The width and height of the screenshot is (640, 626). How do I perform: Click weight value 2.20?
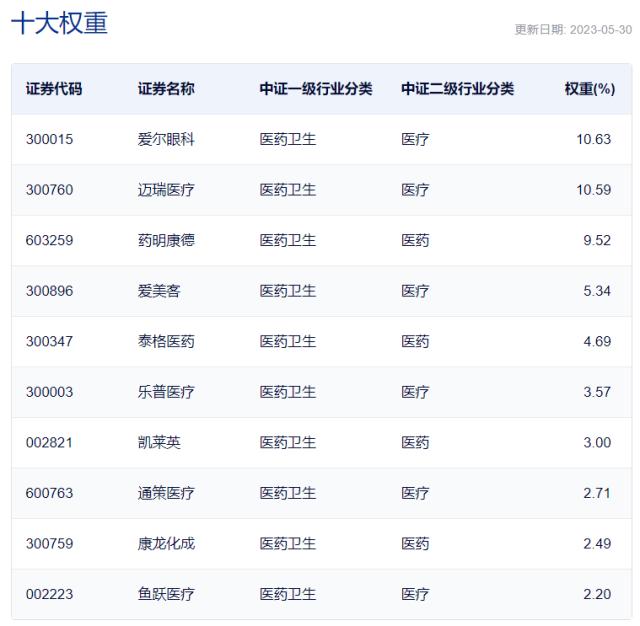click(597, 594)
